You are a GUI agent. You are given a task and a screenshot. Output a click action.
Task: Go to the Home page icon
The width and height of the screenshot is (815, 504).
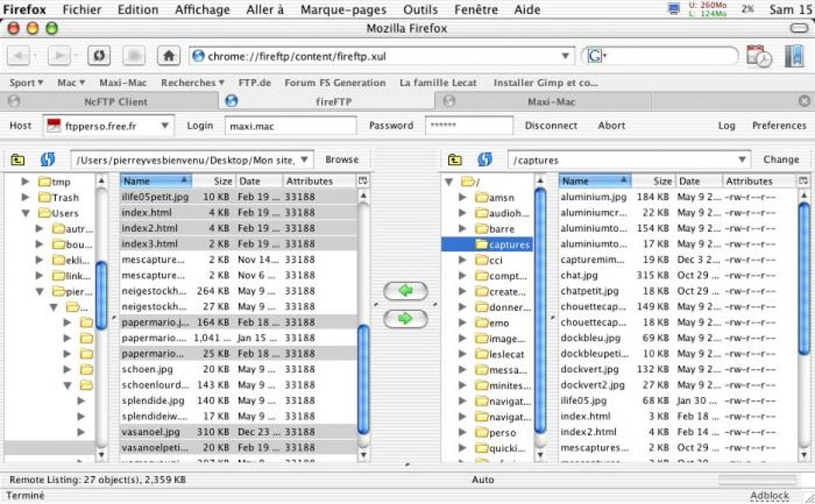click(x=169, y=56)
